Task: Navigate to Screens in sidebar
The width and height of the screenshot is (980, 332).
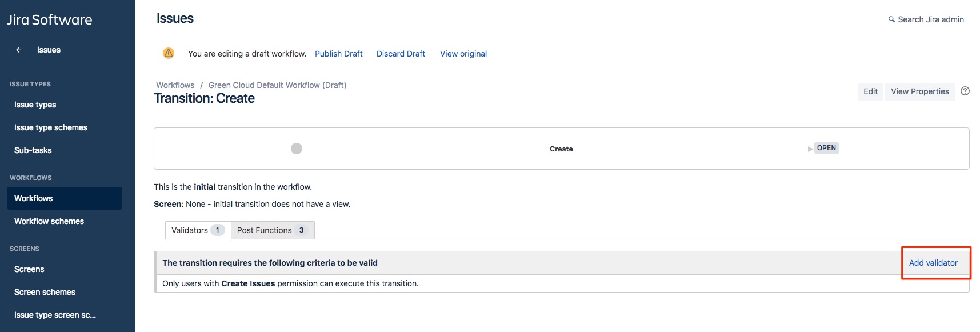Action: click(x=29, y=269)
